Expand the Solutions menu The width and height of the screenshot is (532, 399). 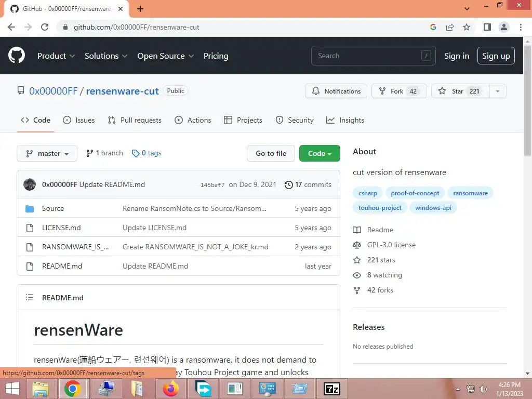(x=106, y=56)
